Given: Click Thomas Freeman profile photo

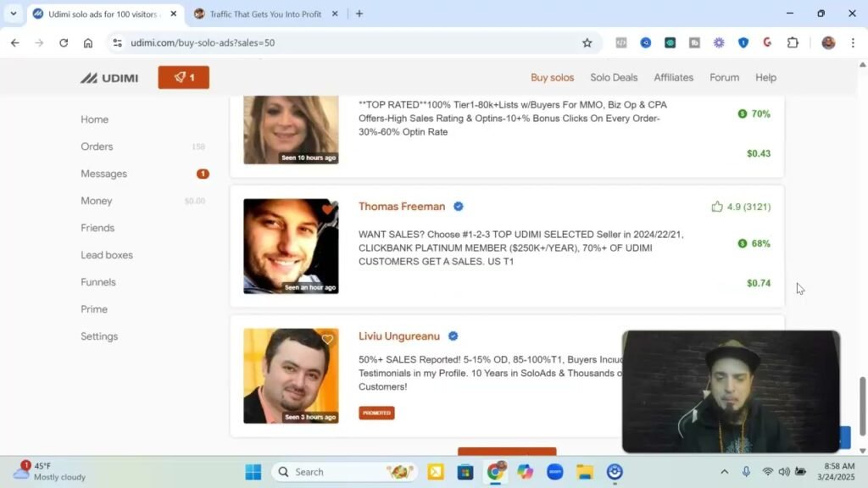Looking at the screenshot, I should coord(292,247).
